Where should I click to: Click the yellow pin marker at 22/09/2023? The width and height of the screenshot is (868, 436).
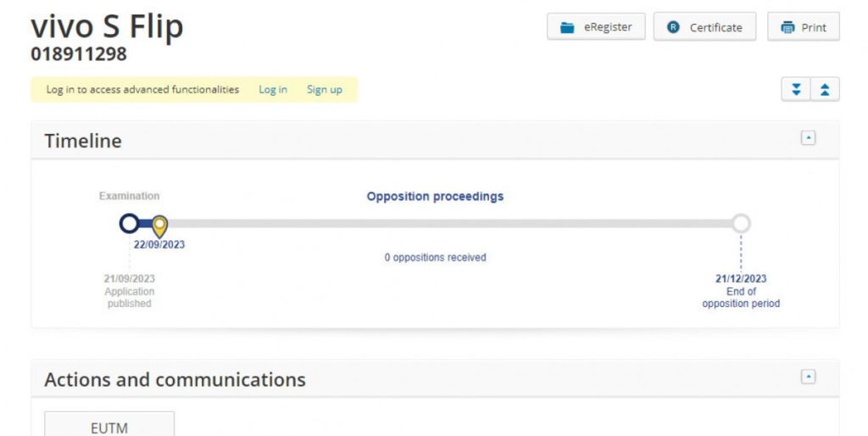tap(159, 226)
